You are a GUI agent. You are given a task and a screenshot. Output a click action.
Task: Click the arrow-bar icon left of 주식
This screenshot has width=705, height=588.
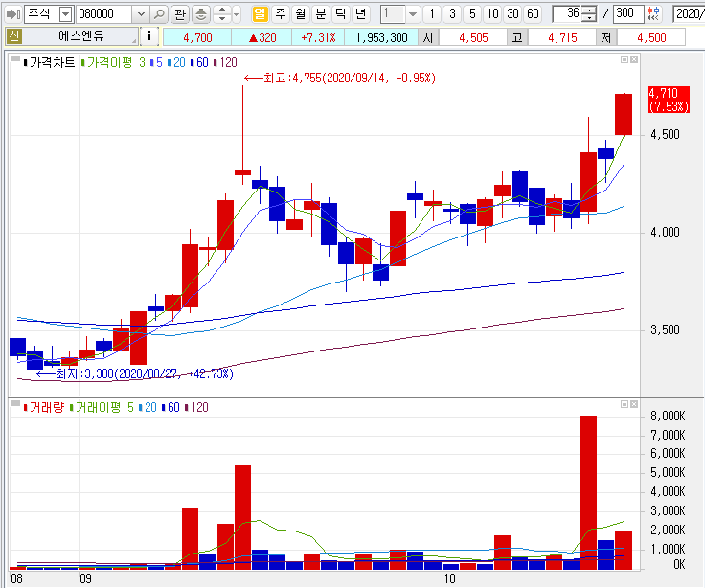click(12, 14)
